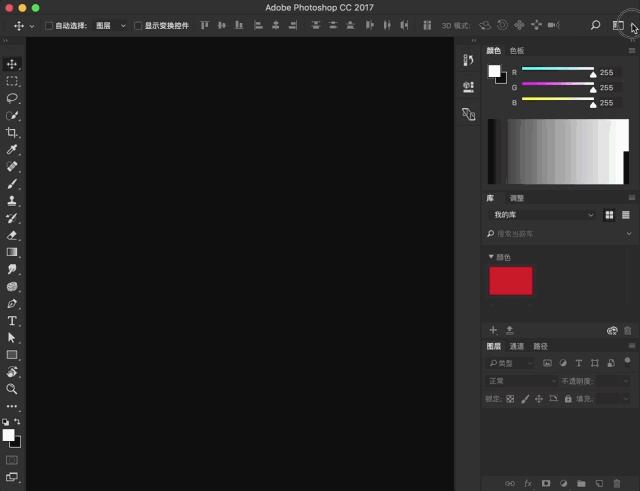Viewport: 640px width, 491px height.
Task: Switch to the 色板 tab
Action: click(517, 51)
